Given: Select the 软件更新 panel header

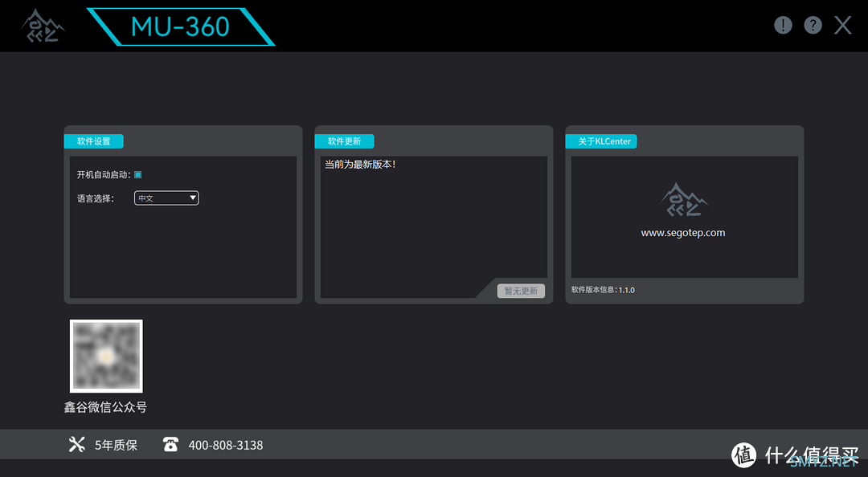Looking at the screenshot, I should click(x=344, y=141).
